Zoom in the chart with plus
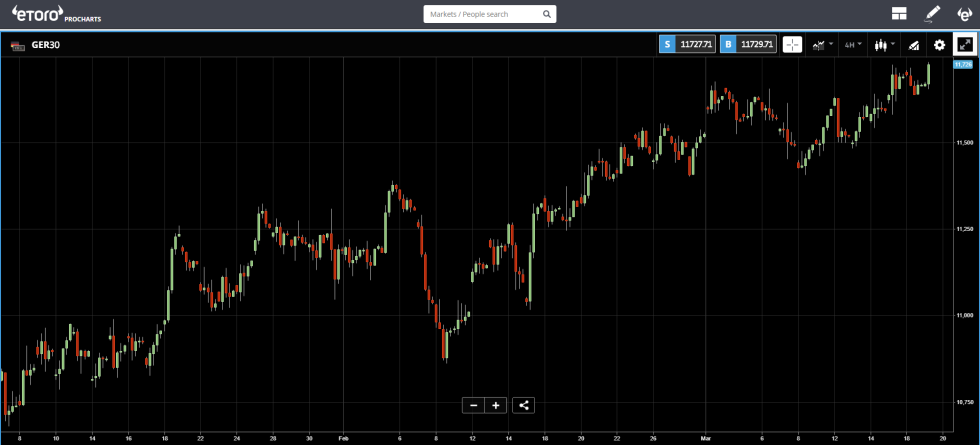980x445 pixels. (496, 405)
